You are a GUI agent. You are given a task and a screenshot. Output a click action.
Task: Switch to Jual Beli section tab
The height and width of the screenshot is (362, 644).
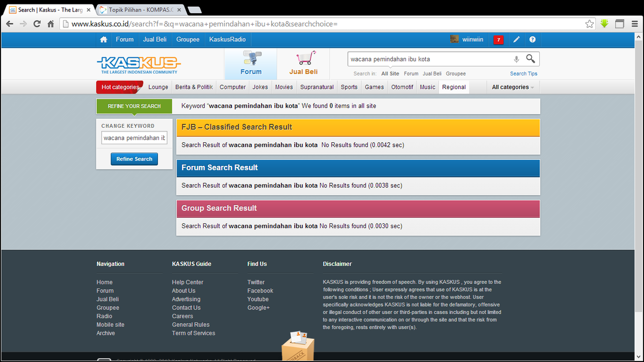303,64
